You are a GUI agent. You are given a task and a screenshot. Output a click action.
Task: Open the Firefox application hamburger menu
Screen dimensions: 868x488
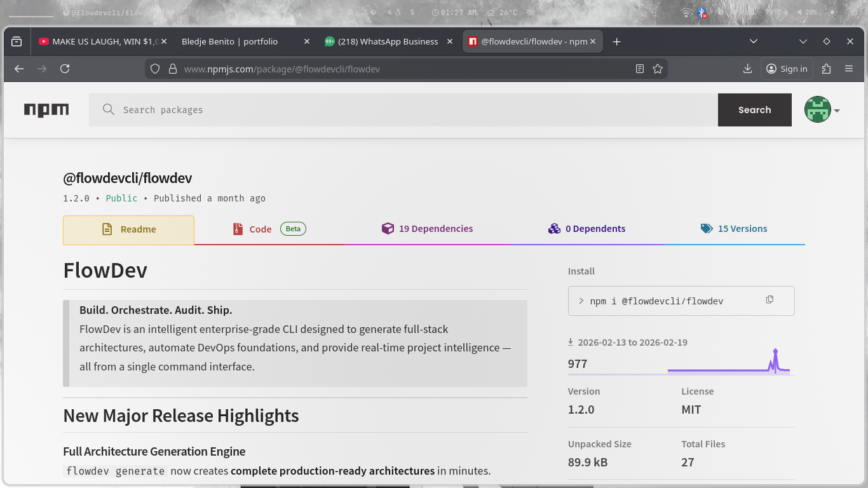click(x=849, y=69)
